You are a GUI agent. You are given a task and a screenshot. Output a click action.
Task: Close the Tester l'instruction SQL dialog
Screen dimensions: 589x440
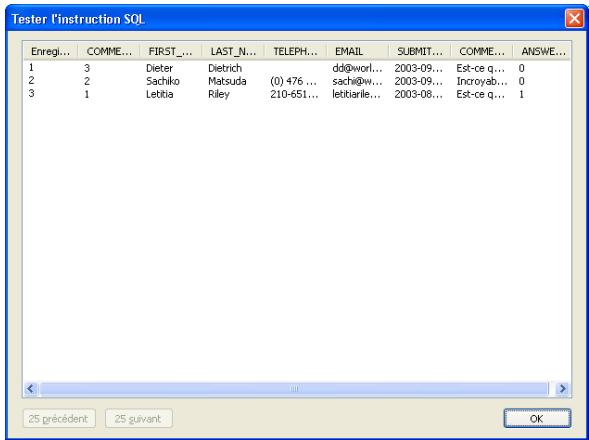(x=574, y=18)
